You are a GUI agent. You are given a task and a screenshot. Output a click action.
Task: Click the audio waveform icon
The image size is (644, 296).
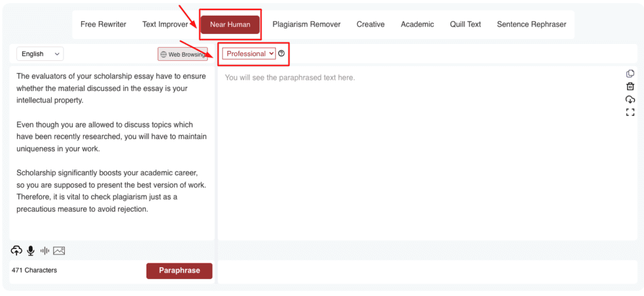click(x=45, y=250)
